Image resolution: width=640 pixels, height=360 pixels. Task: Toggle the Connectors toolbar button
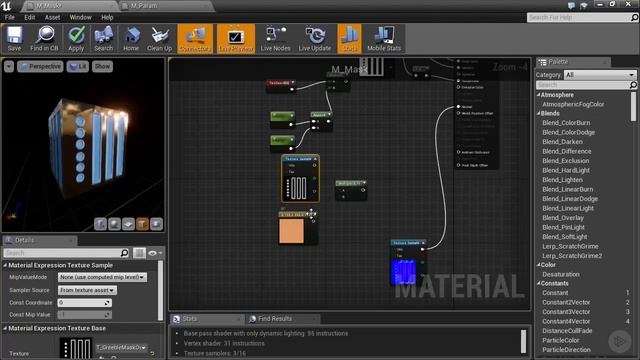pyautogui.click(x=195, y=39)
